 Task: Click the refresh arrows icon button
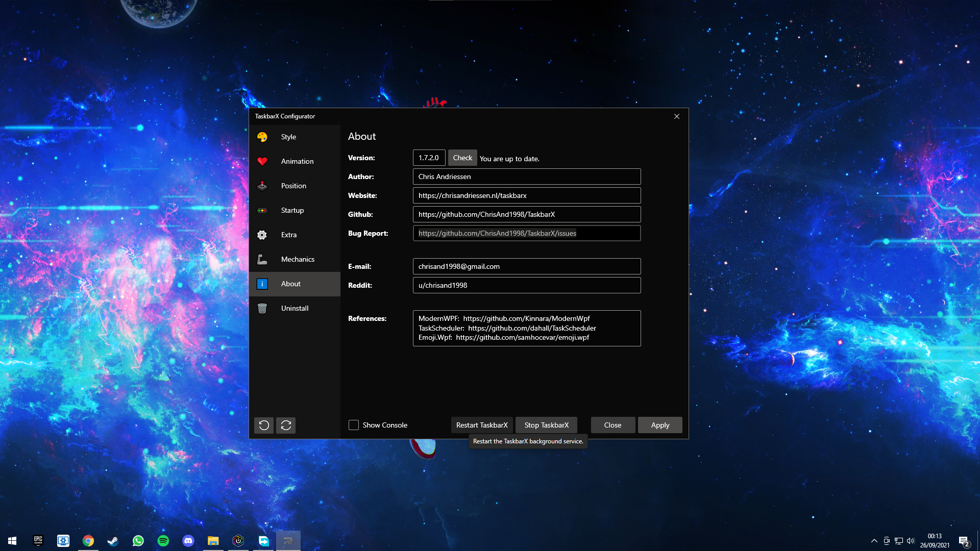coord(286,425)
